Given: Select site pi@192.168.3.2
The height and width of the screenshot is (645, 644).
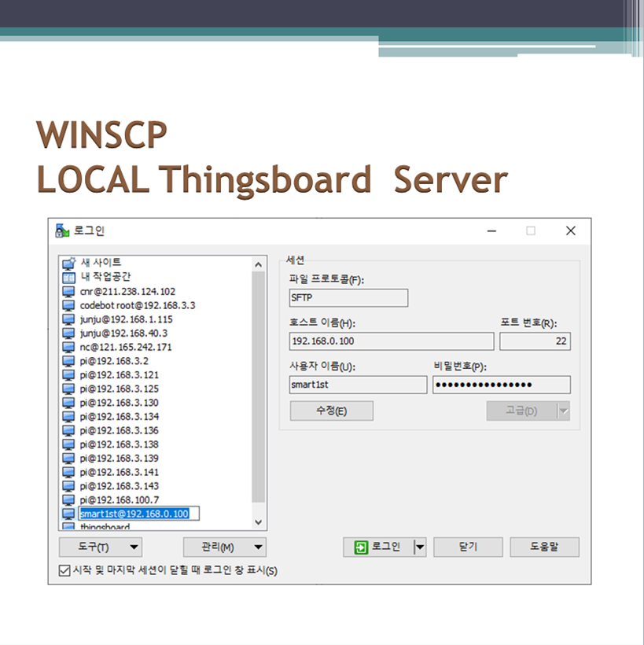Looking at the screenshot, I should (x=114, y=361).
